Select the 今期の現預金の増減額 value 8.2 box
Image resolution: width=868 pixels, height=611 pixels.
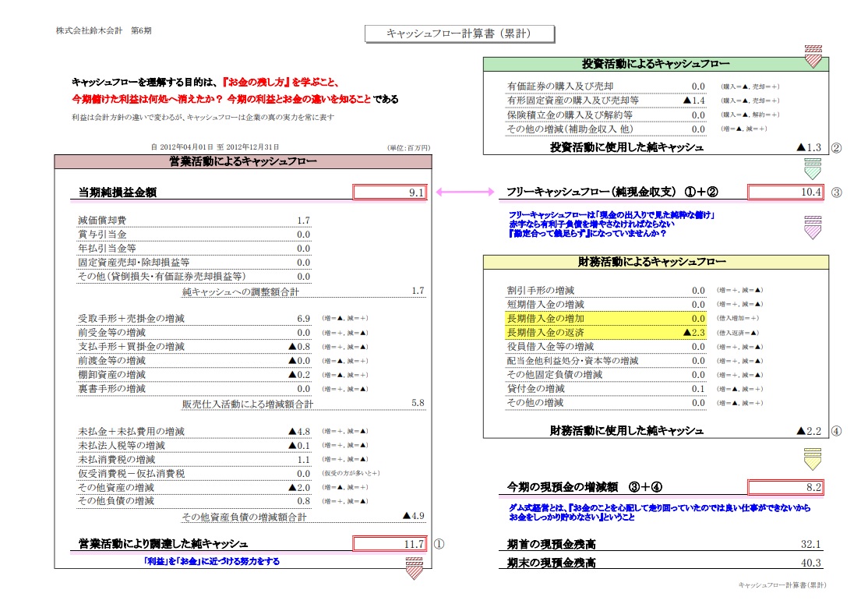pyautogui.click(x=785, y=487)
